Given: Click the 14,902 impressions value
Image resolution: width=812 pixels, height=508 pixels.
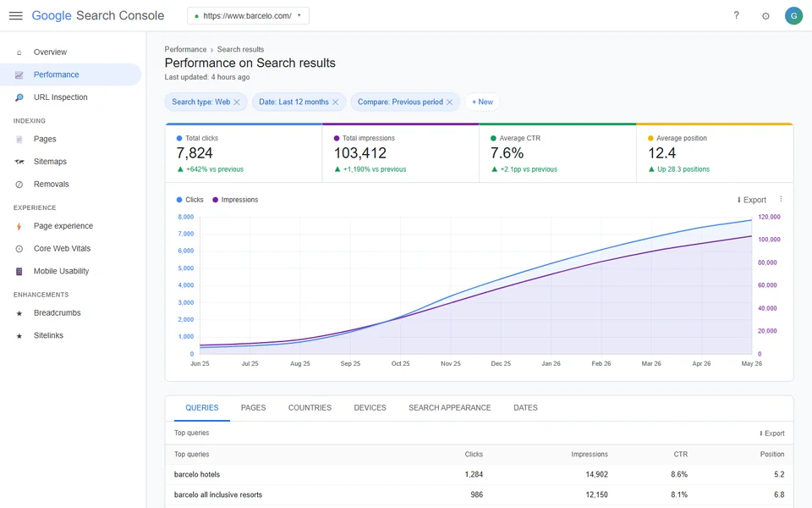Looking at the screenshot, I should click(596, 474).
